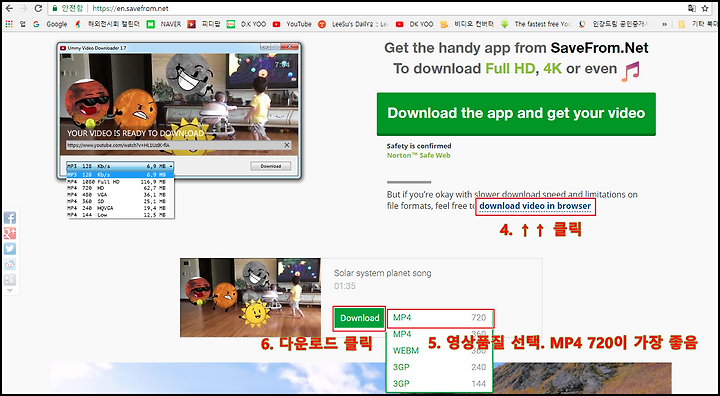Click the 4K text in heading
The image size is (720, 396).
552,68
